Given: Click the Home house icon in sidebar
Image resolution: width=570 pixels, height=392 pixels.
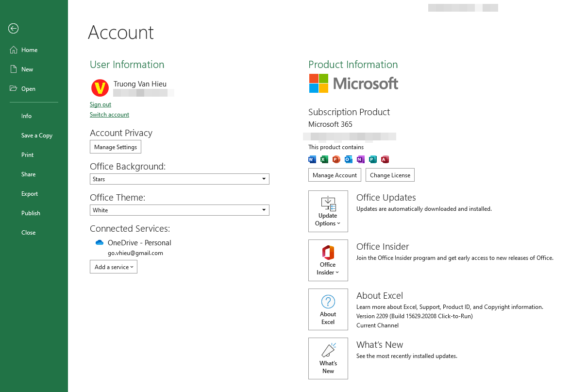Looking at the screenshot, I should point(14,50).
